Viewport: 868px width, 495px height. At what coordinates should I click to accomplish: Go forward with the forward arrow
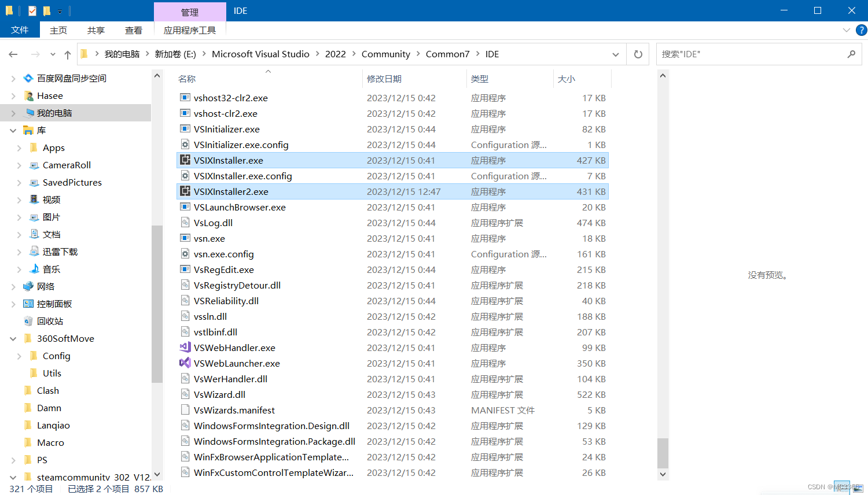(x=35, y=54)
